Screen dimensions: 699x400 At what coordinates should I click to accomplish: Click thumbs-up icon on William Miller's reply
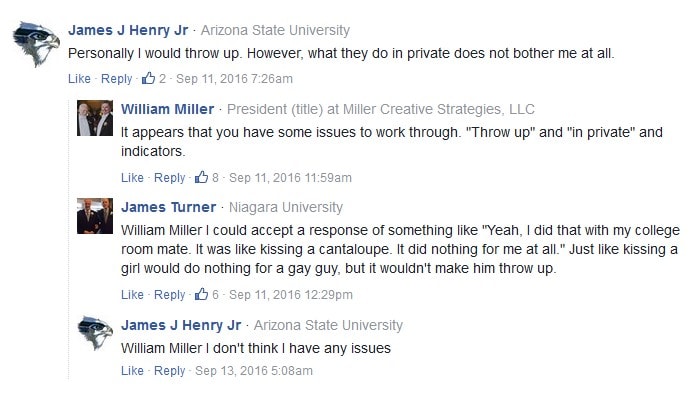point(202,178)
